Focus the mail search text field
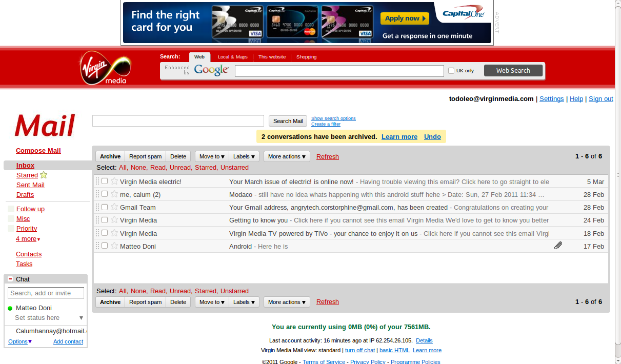The height and width of the screenshot is (364, 621). pos(178,120)
